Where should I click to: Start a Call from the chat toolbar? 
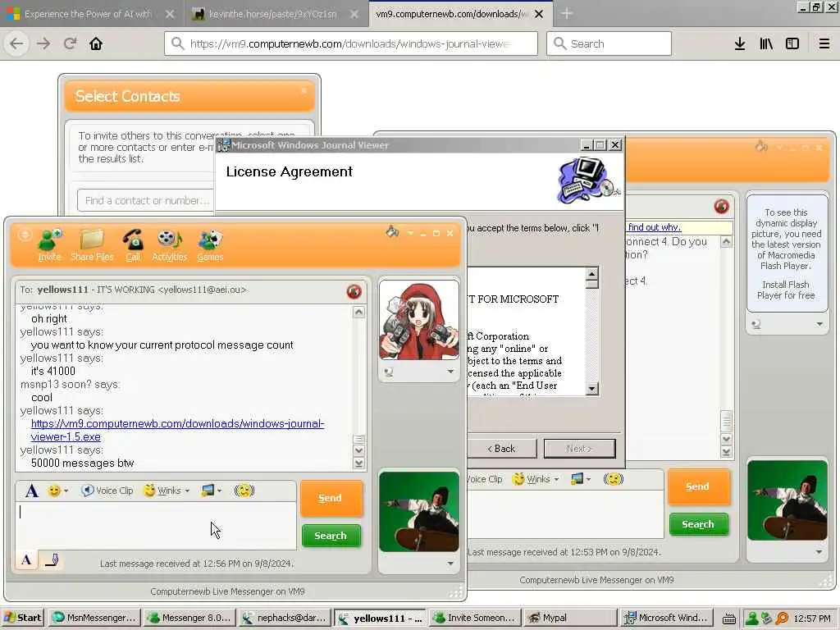coord(133,244)
